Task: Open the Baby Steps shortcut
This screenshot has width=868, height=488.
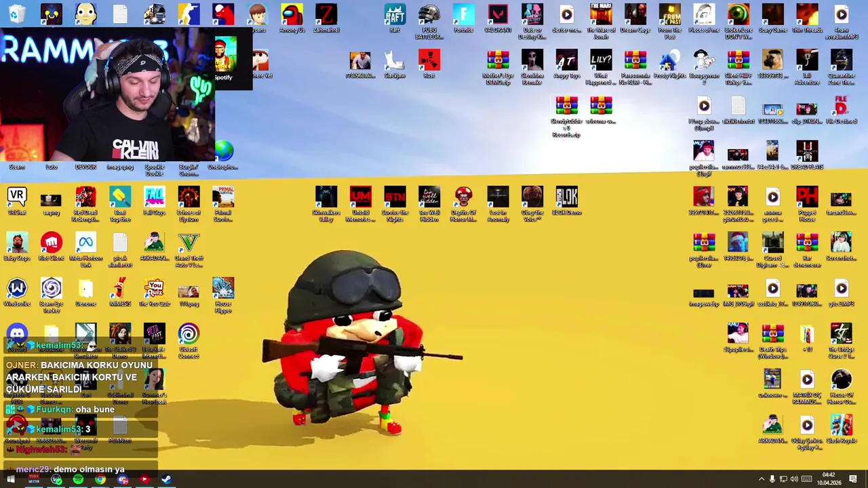Action: (x=17, y=247)
